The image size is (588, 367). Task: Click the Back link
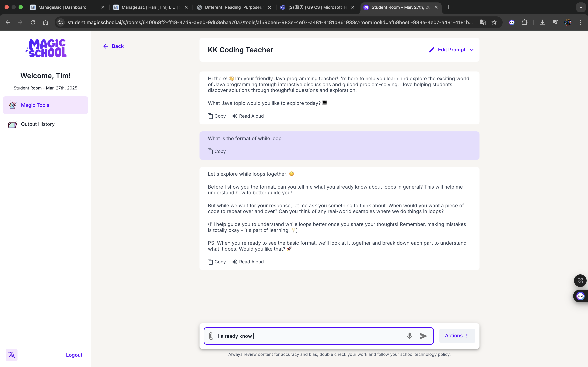pos(113,46)
